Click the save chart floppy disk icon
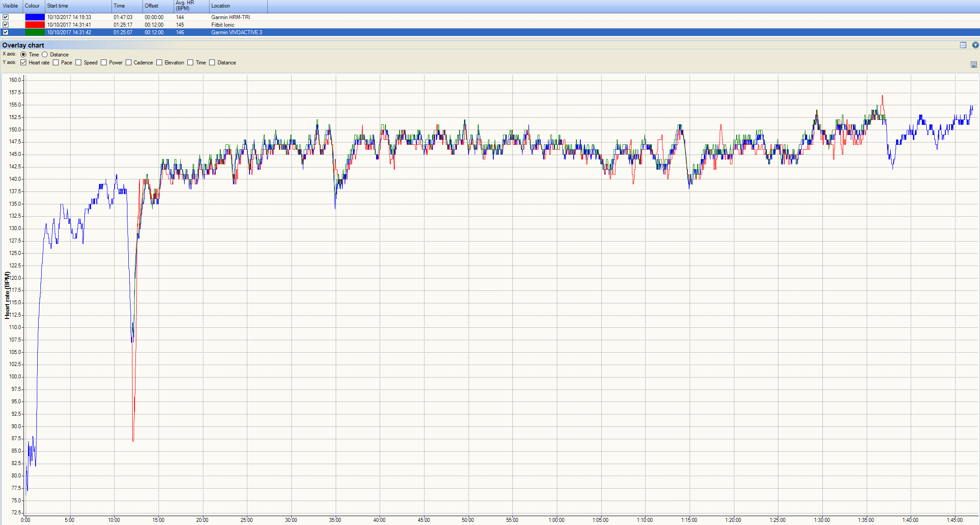 (973, 65)
